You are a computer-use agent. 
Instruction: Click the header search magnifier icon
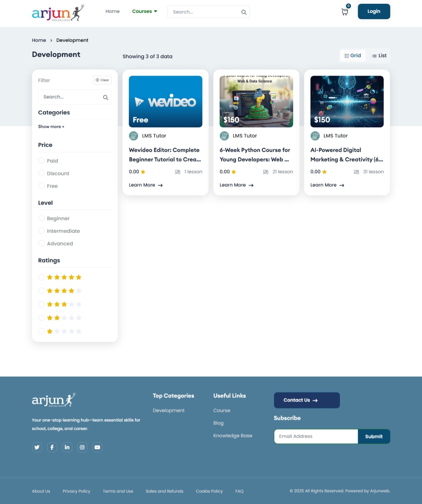tap(244, 12)
